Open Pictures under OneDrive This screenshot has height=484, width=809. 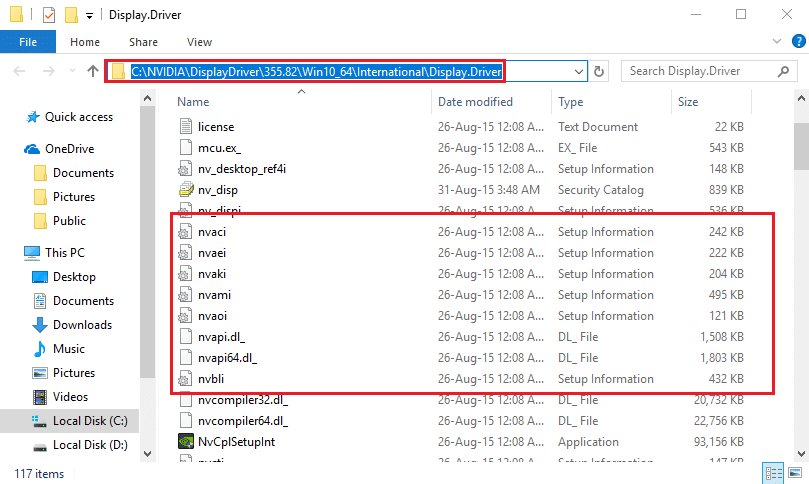[x=74, y=197]
